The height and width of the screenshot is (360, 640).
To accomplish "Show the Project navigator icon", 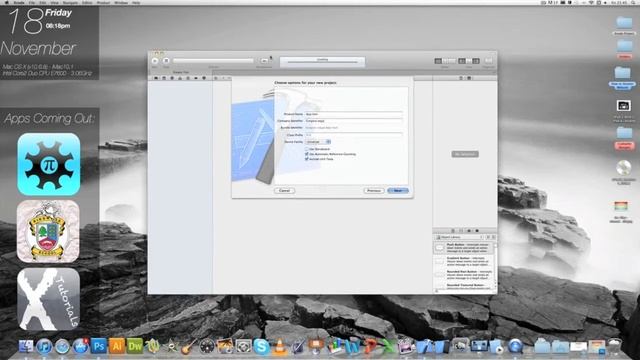I will point(156,78).
